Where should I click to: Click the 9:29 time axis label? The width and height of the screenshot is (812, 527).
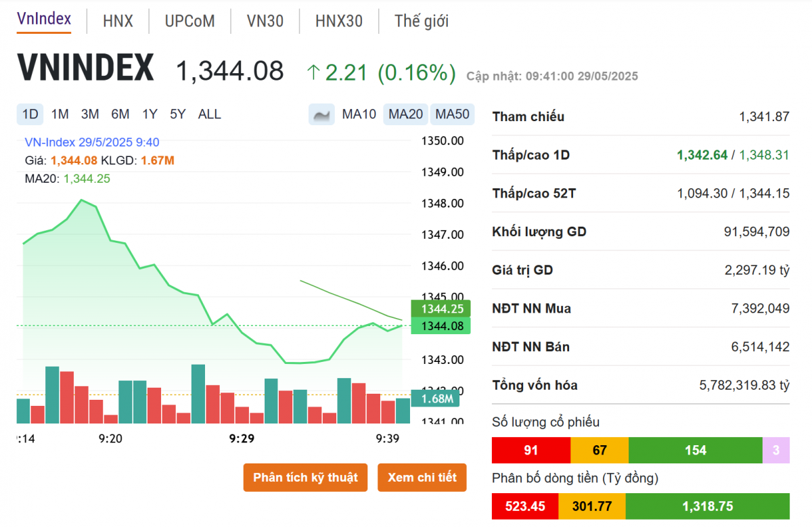242,439
